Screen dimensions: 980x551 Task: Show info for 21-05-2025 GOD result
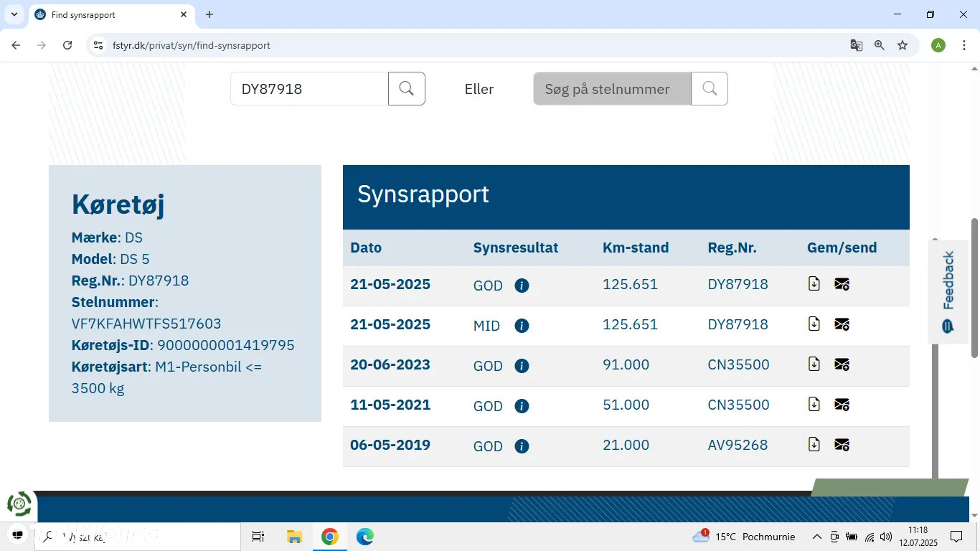[x=522, y=286]
